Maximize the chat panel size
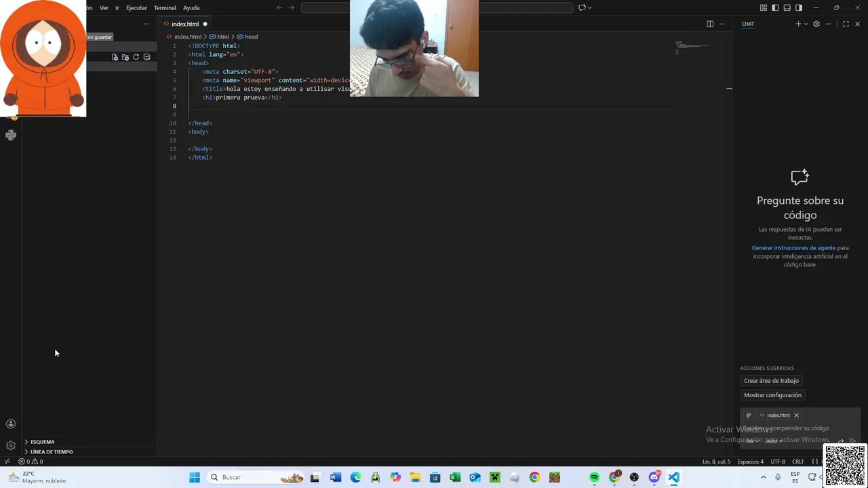 tap(846, 24)
